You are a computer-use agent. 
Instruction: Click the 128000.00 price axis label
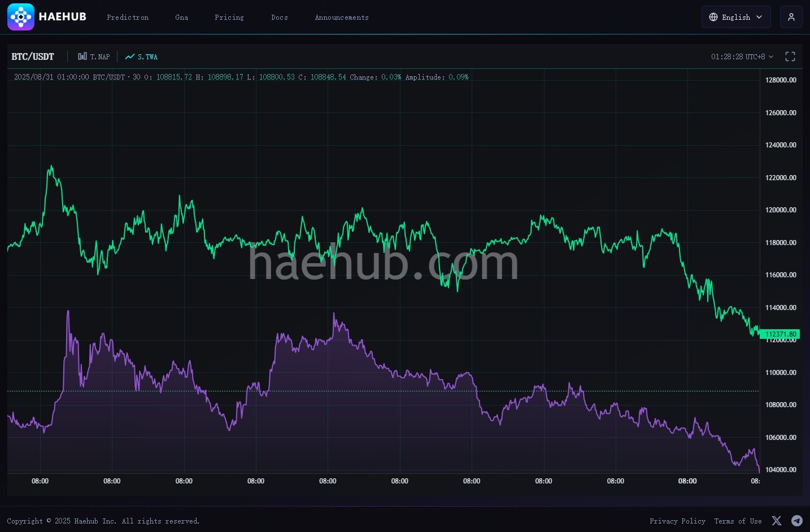click(781, 80)
